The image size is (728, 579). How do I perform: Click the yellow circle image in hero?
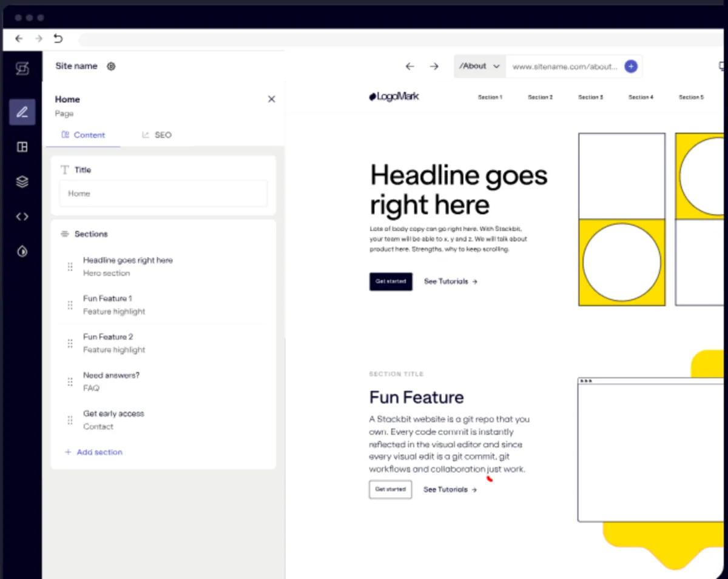click(622, 263)
